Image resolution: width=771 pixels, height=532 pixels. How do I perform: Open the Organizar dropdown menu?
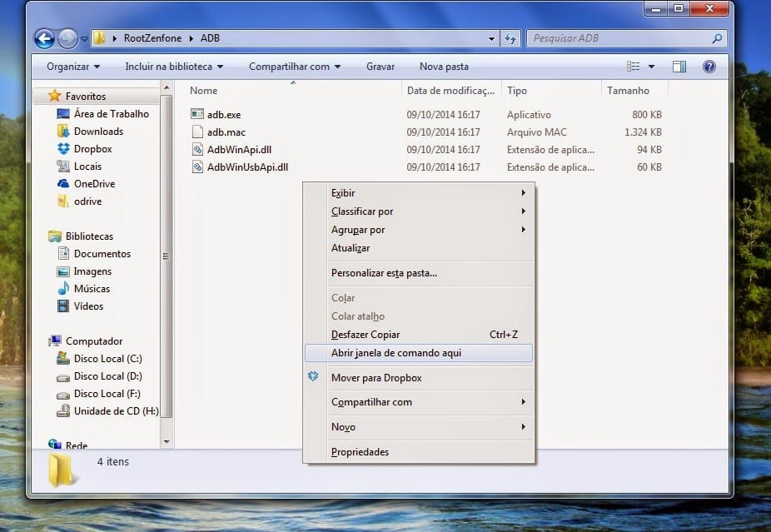coord(73,67)
